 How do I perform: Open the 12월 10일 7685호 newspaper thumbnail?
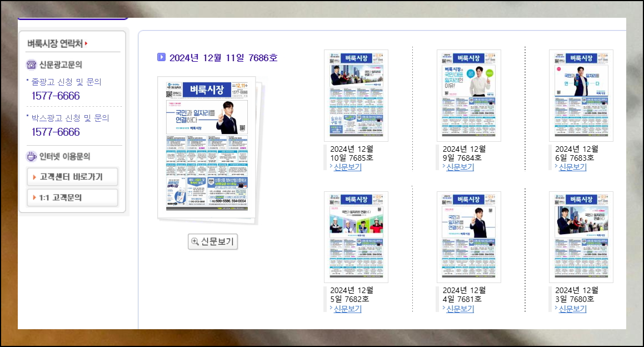click(356, 96)
